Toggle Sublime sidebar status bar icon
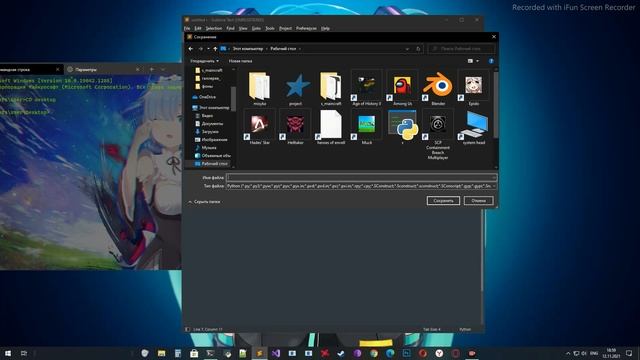640x360 pixels. [x=187, y=329]
